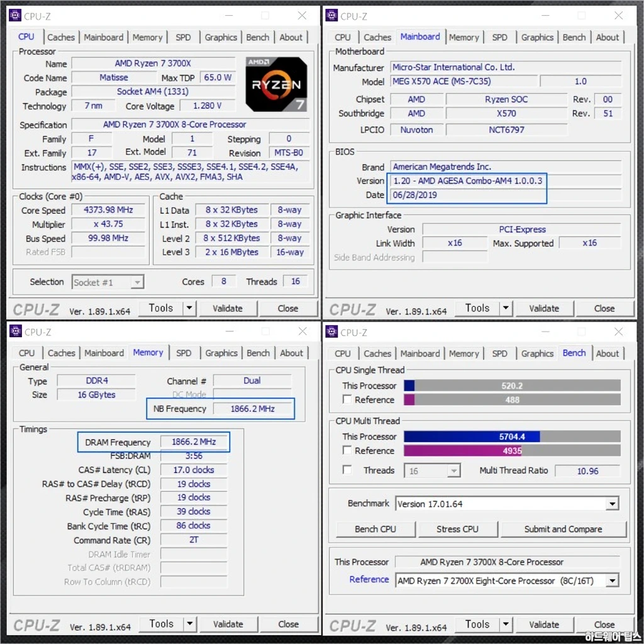This screenshot has height=644, width=644.
Task: Click the single thread This Processor 520.2 bar
Action: 512,386
